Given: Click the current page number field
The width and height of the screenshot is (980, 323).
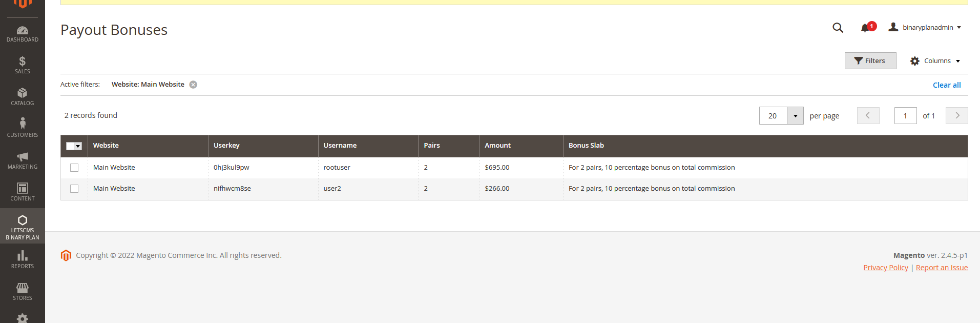Looking at the screenshot, I should point(905,116).
